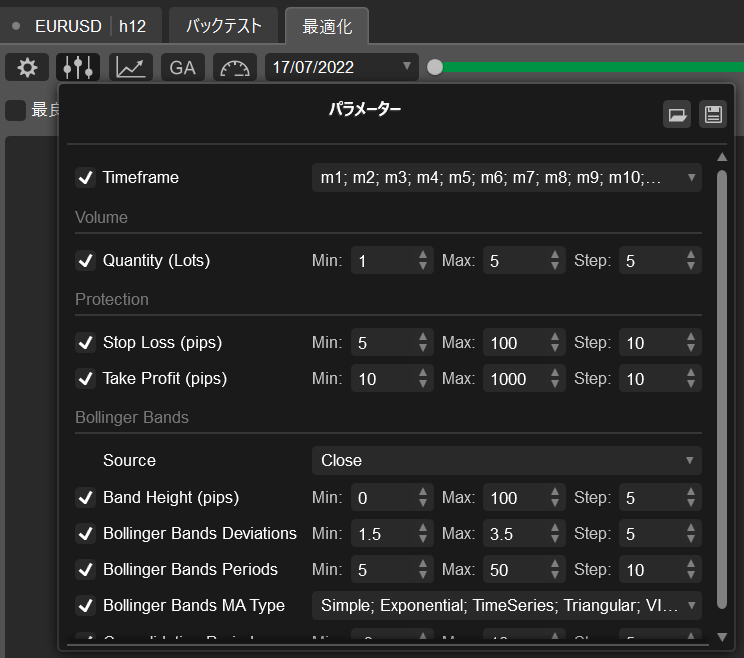
Task: Select the 最適化 tab
Action: [326, 25]
